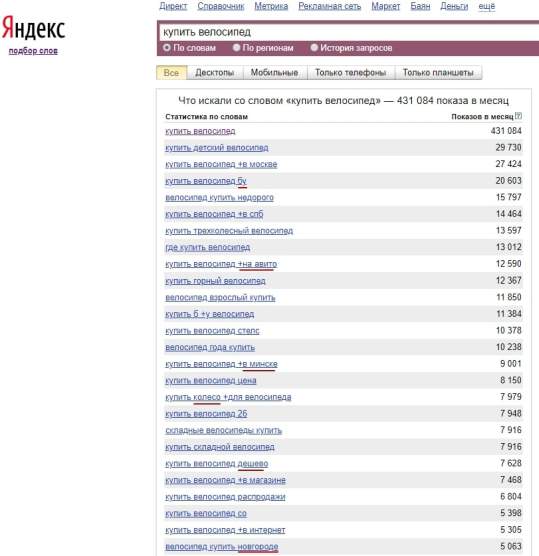Open the Маркет top link
The width and height of the screenshot is (539, 556).
coord(386,6)
